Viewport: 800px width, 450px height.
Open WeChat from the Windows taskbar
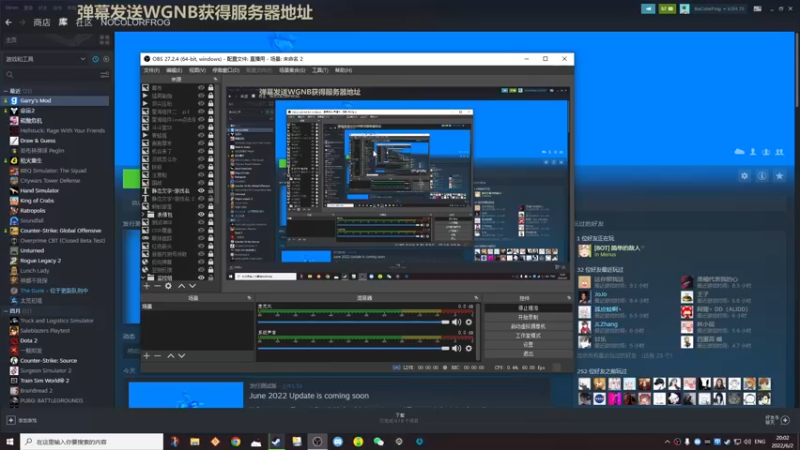(379, 441)
